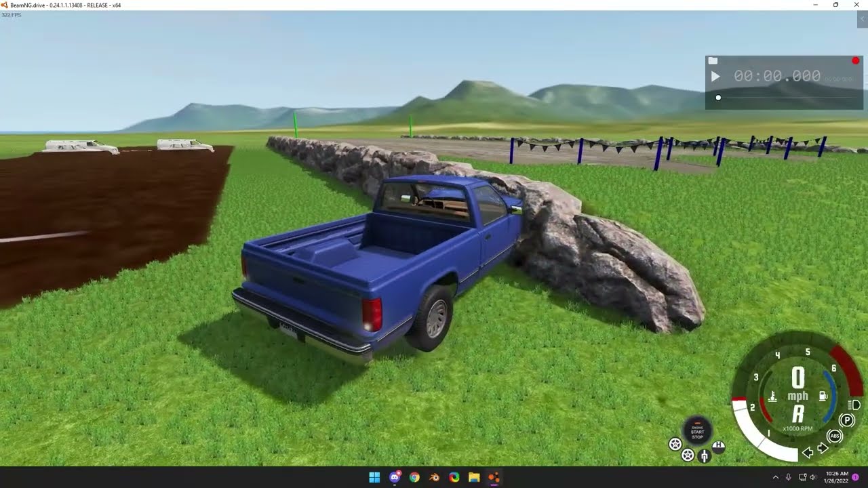Screen dimensions: 868x488
Task: Click the volume tray icon
Action: pos(813,477)
